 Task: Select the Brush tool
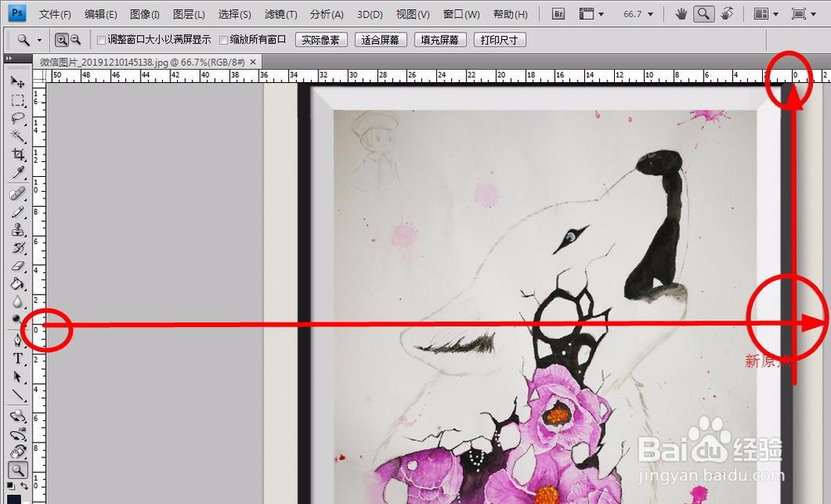[17, 212]
